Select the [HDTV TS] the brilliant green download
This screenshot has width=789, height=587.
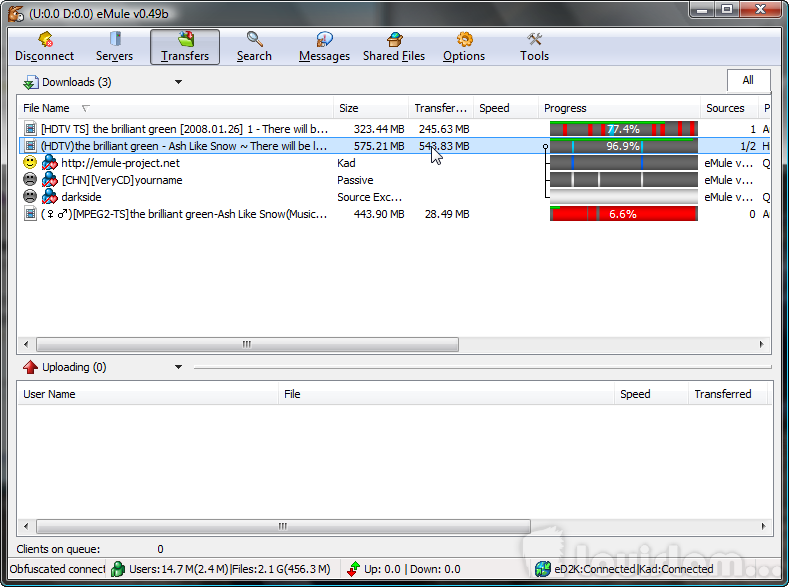pyautogui.click(x=394, y=129)
